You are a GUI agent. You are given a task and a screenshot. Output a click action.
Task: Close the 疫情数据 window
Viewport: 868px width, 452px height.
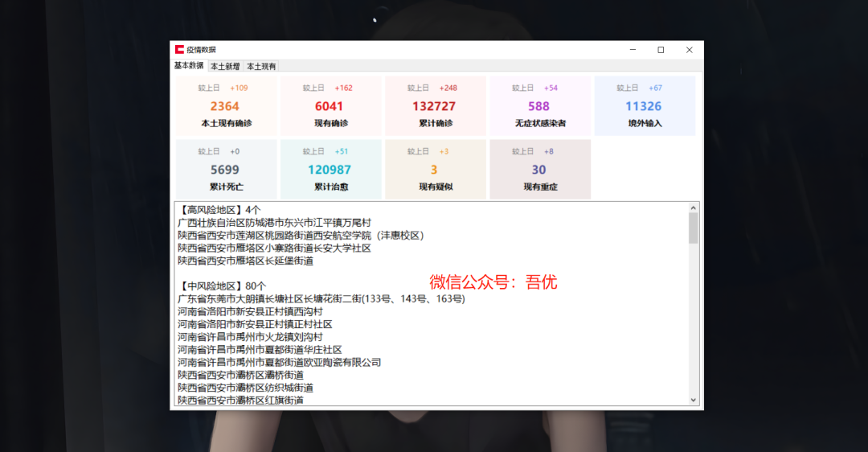click(690, 50)
